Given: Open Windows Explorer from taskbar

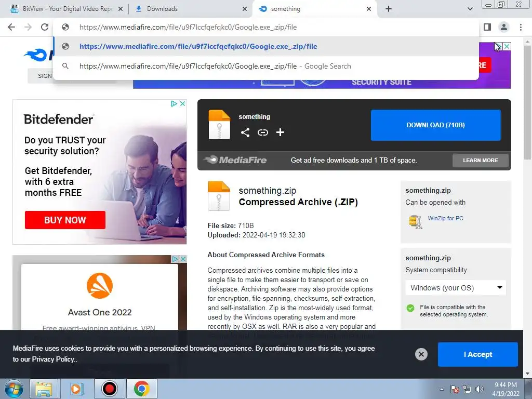Looking at the screenshot, I should [x=44, y=389].
